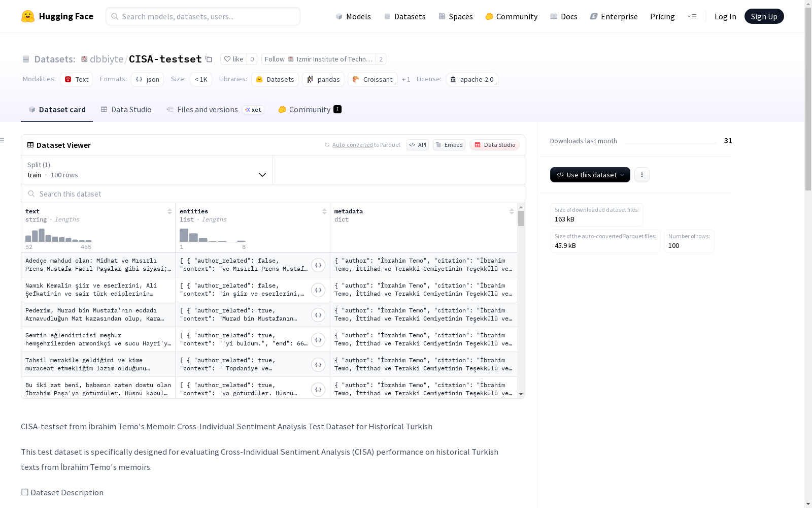The image size is (812, 508).
Task: Open the Split train dropdown
Action: (147, 170)
